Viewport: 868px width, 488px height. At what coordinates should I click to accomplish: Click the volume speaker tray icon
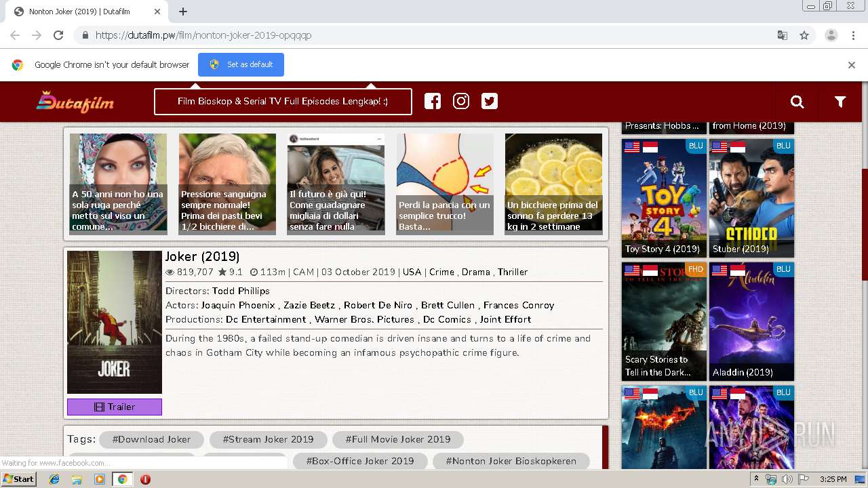(x=787, y=479)
